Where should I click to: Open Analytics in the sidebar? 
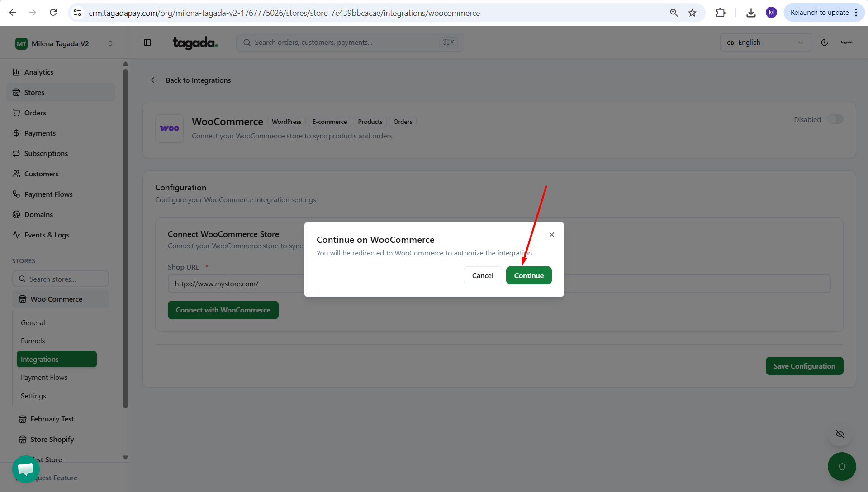coord(39,72)
